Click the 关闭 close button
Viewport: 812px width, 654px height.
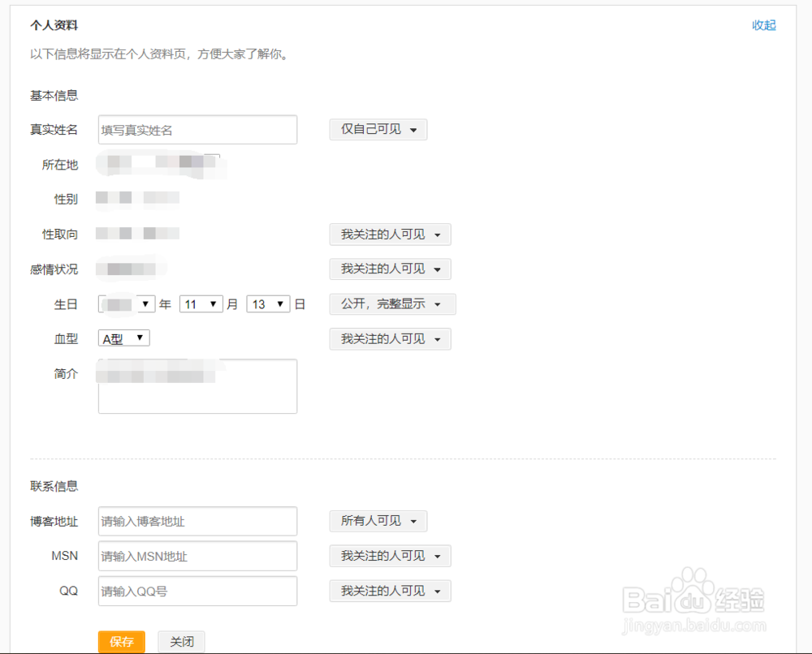181,641
